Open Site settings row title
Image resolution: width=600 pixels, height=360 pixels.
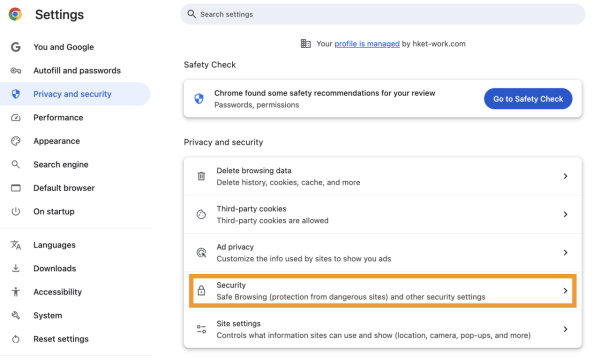tap(238, 324)
